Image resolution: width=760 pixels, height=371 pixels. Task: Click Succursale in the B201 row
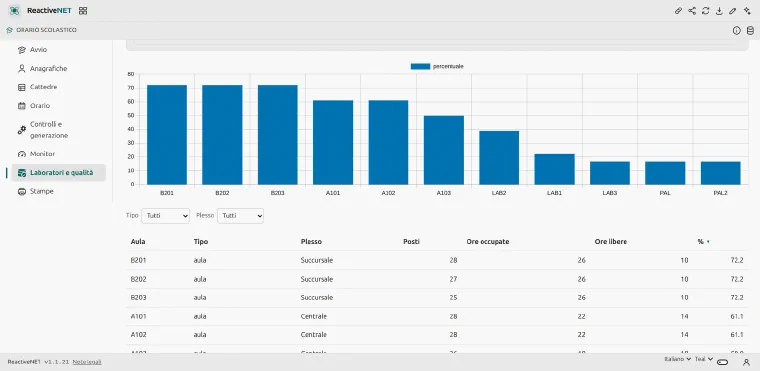tap(317, 260)
